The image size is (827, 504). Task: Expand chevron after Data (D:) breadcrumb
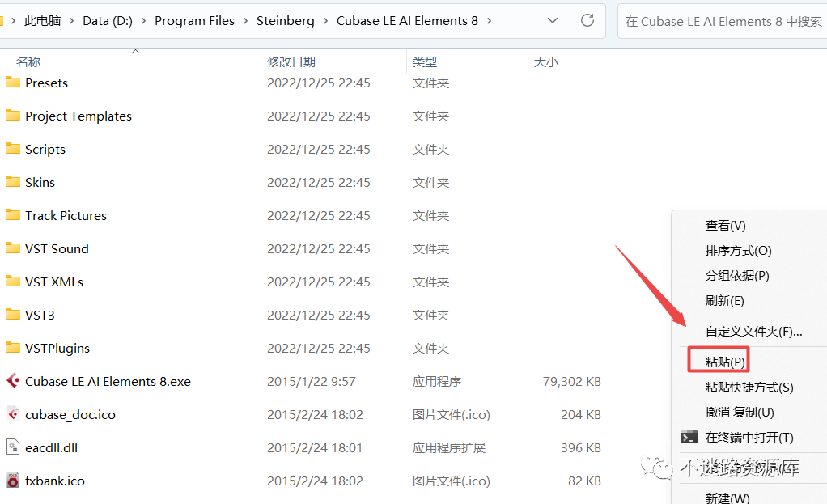[143, 21]
